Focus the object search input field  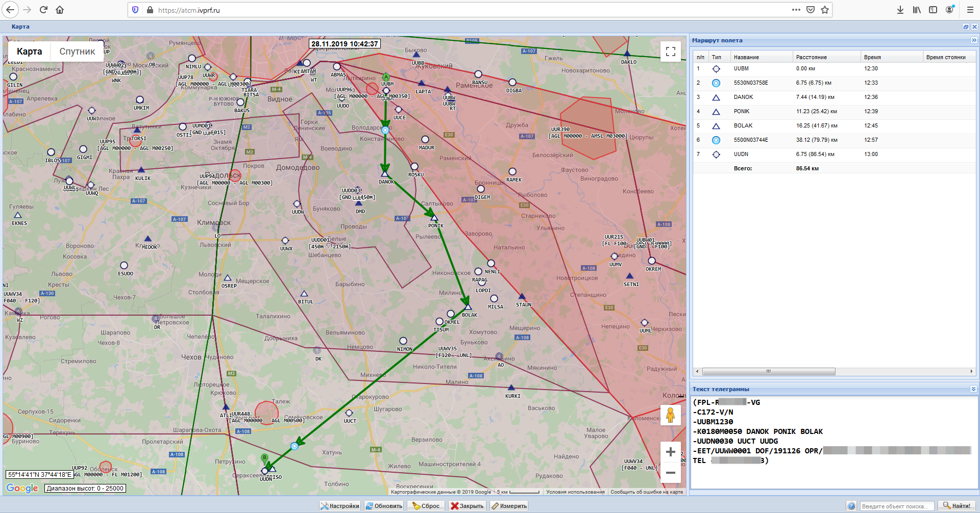click(x=896, y=506)
